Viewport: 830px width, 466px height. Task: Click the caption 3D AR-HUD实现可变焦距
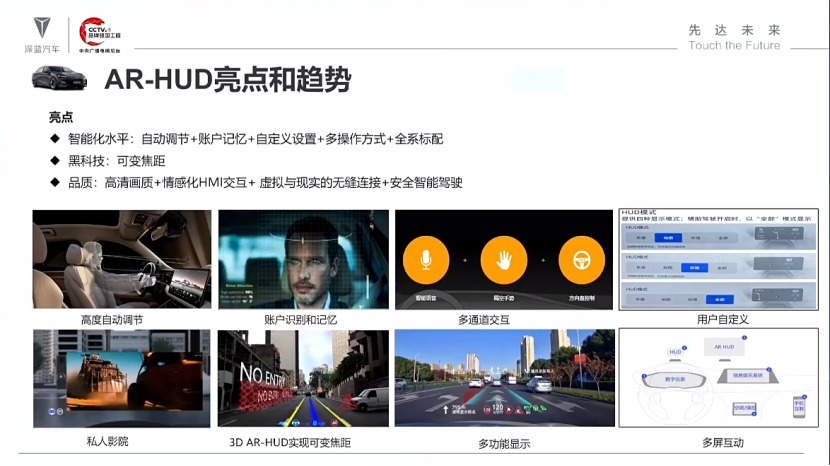click(x=290, y=442)
